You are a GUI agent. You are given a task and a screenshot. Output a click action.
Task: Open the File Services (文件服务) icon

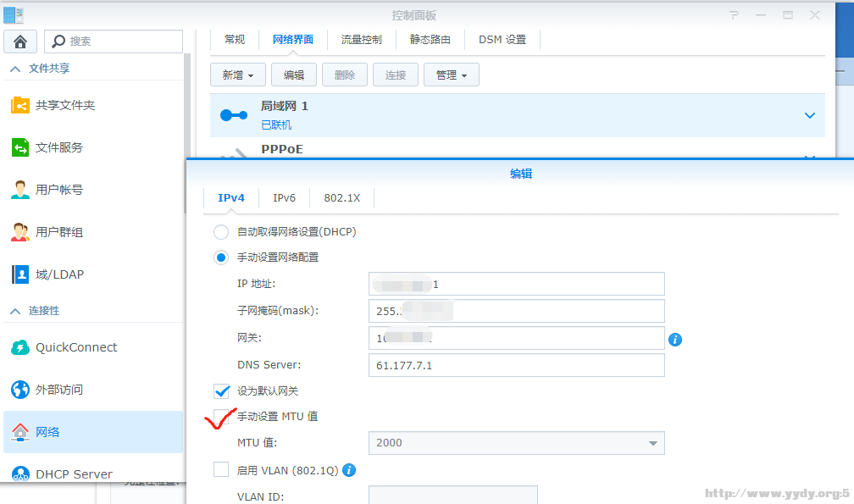click(x=20, y=147)
